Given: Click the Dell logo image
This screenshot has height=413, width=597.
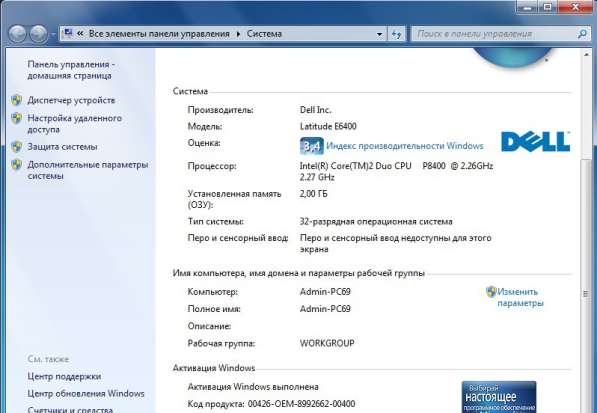Looking at the screenshot, I should tap(535, 142).
